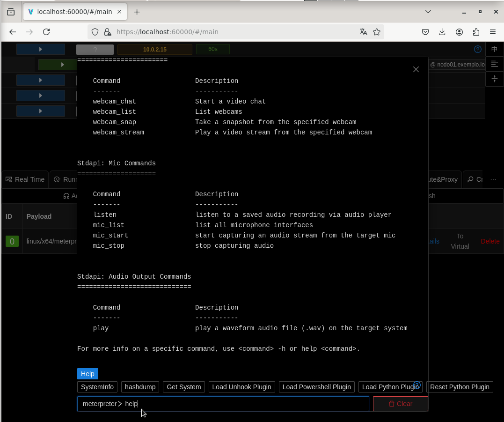
Task: Click the Get System button
Action: point(184,387)
